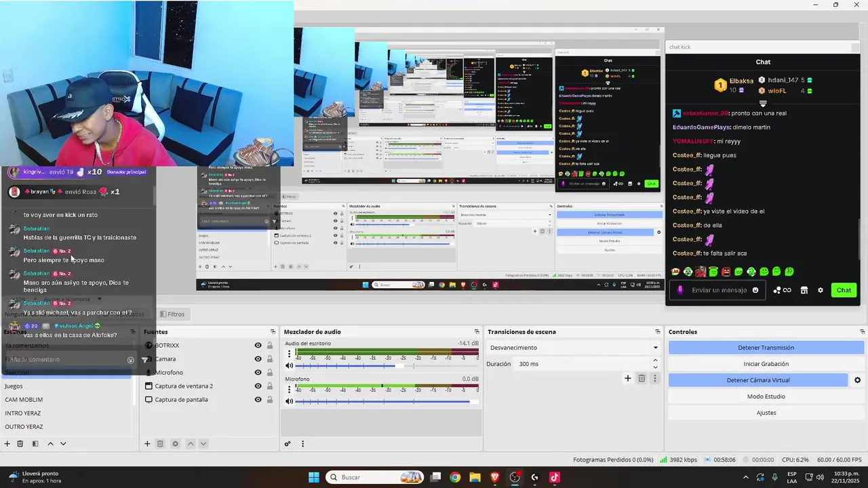Move the selected scene up in Escenas

(50, 444)
